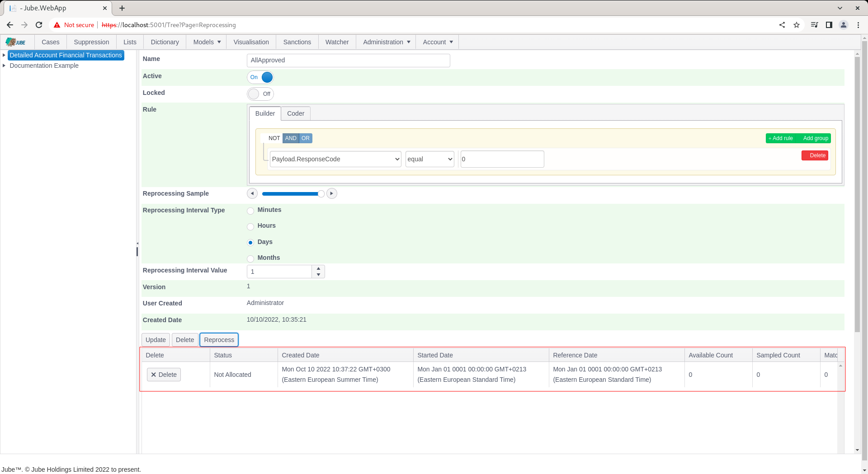Click the Reprocessing Interval Value field
868x474 pixels.
(279, 272)
